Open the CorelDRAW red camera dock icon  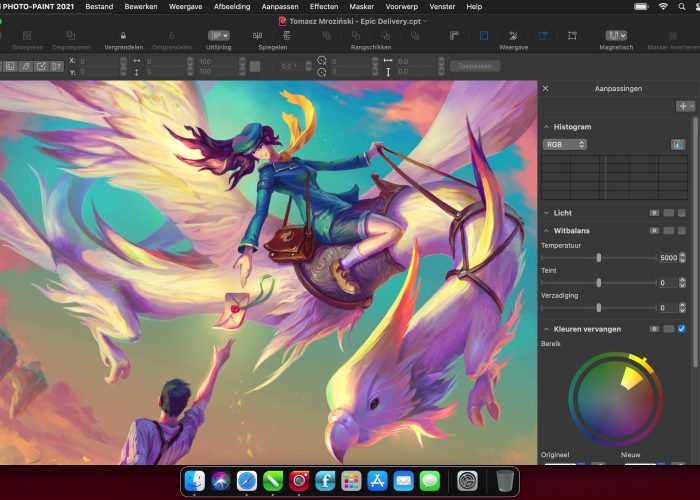299,481
